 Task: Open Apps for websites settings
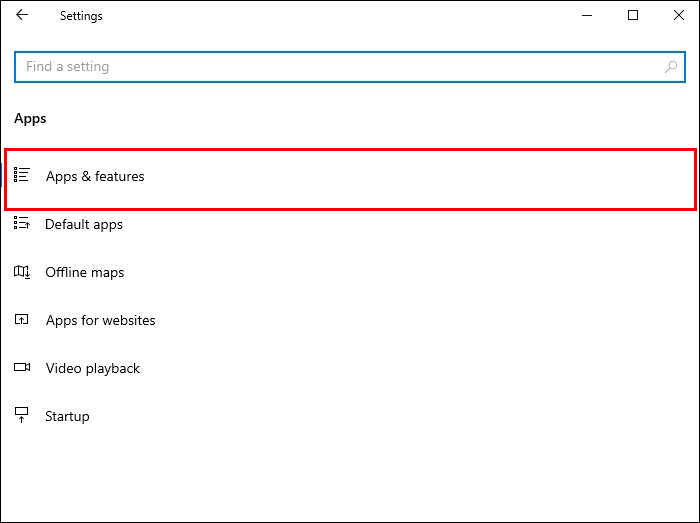[101, 320]
